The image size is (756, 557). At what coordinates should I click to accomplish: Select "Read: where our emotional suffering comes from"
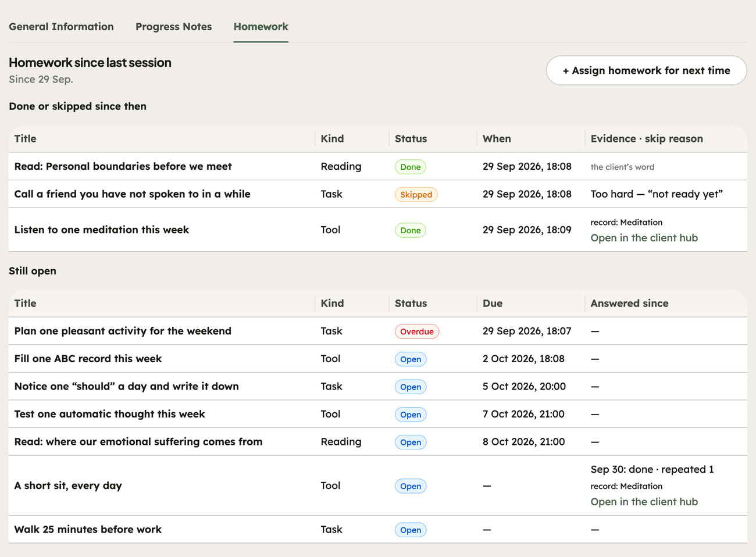(x=138, y=442)
